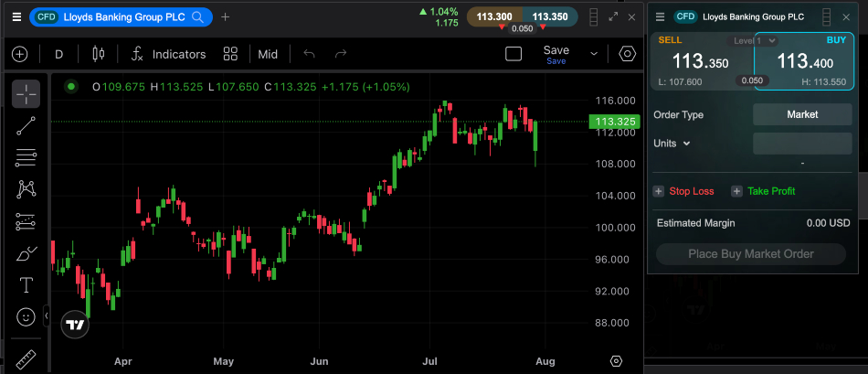This screenshot has height=374, width=868.
Task: Open chart settings hexagon icon in toolbar
Action: pyautogui.click(x=627, y=54)
